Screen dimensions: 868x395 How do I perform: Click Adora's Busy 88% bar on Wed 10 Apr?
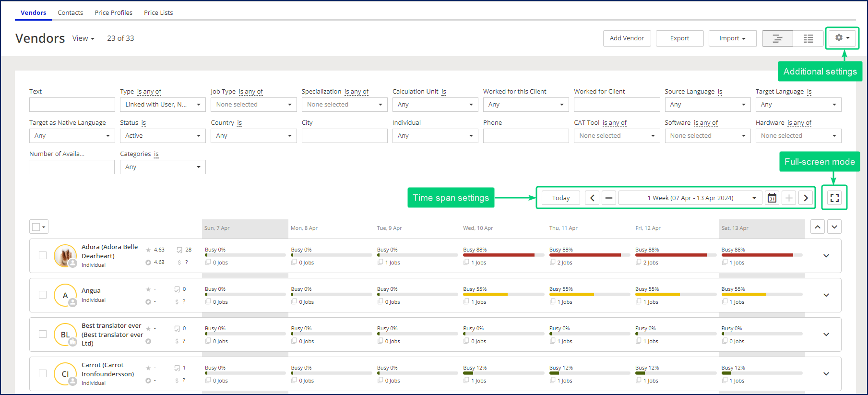[x=503, y=255]
